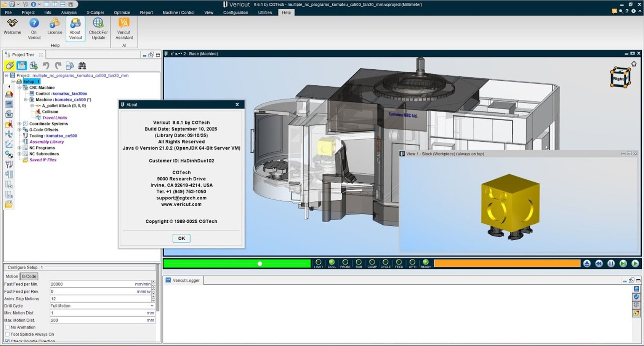
Task: Click OK in the About dialog
Action: tap(181, 238)
